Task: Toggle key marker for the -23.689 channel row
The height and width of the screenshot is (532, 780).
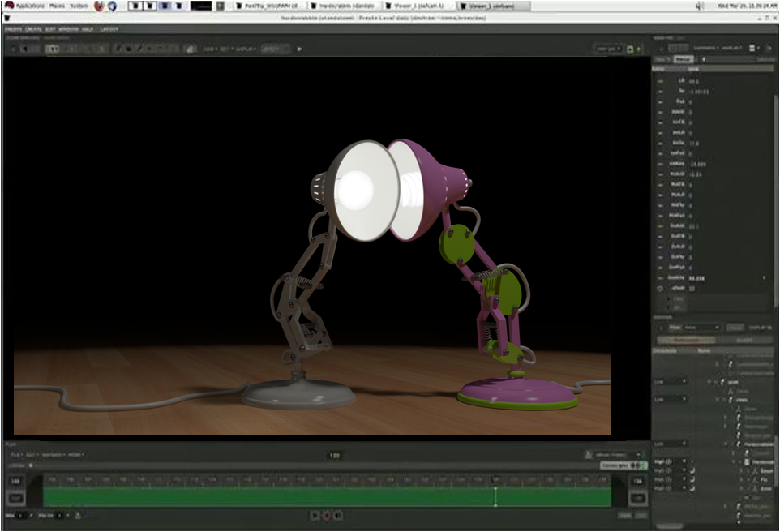Action: point(661,164)
